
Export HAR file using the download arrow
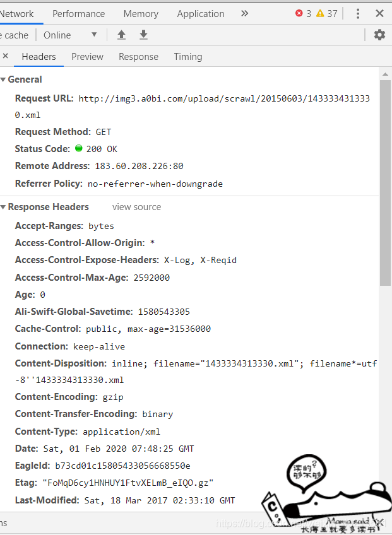(x=143, y=35)
